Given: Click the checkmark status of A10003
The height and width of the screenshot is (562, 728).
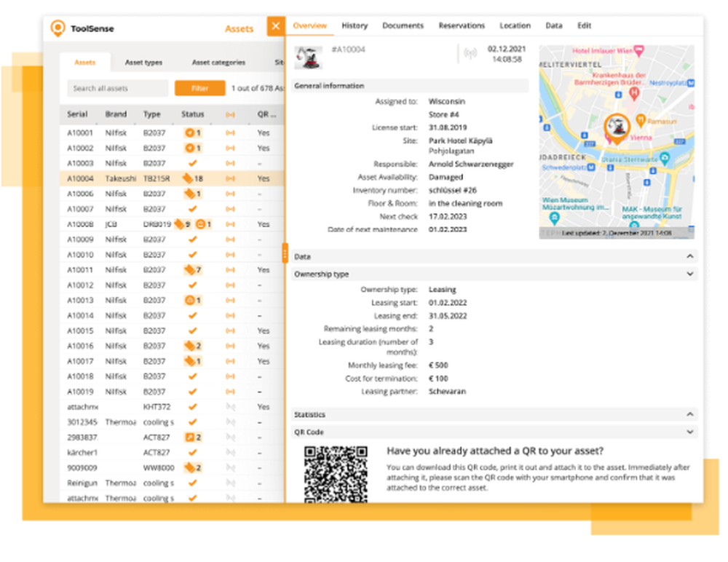Looking at the screenshot, I should tap(193, 164).
